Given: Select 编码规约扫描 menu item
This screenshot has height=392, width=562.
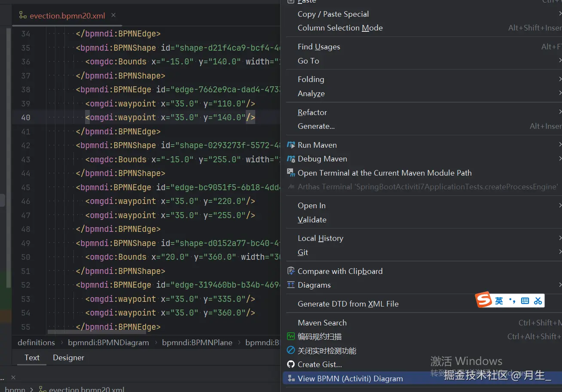Looking at the screenshot, I should [x=421, y=337].
